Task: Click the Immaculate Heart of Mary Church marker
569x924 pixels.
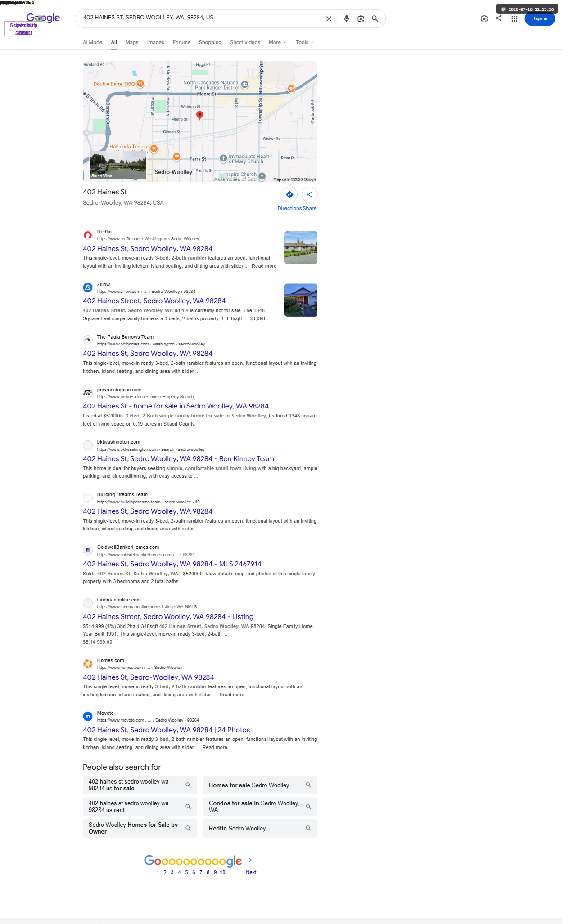Action: [x=223, y=158]
